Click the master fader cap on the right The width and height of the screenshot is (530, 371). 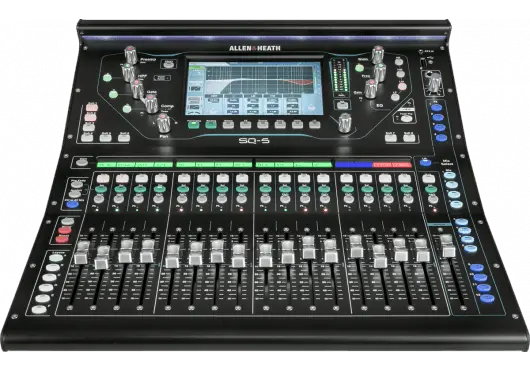tap(448, 246)
